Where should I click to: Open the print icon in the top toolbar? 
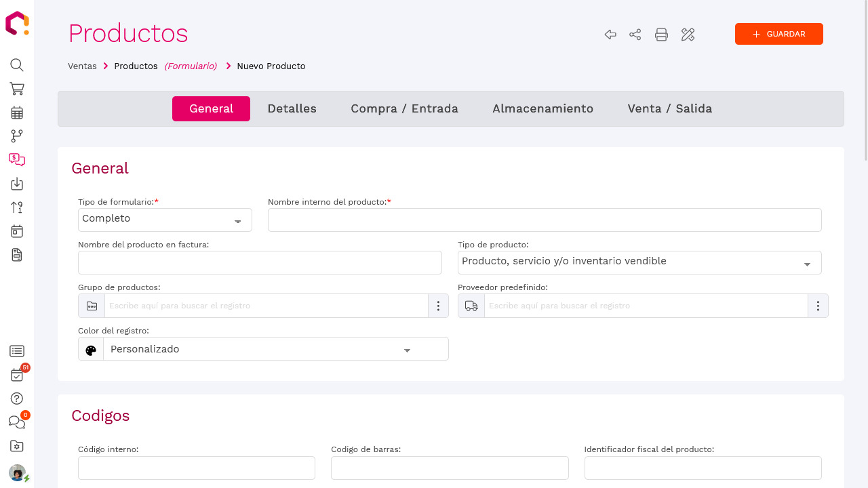click(x=661, y=35)
